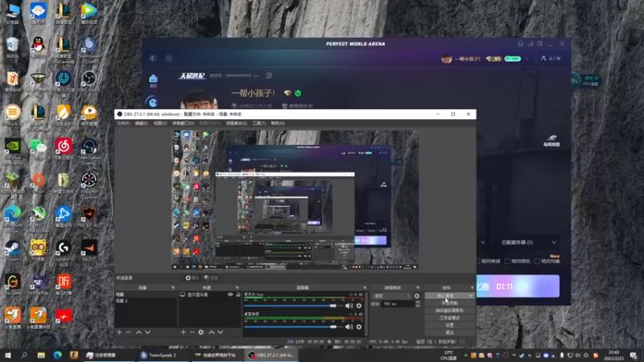Mute the Desktop Audio speaker icon
This screenshot has width=644, height=362.
coord(349,327)
